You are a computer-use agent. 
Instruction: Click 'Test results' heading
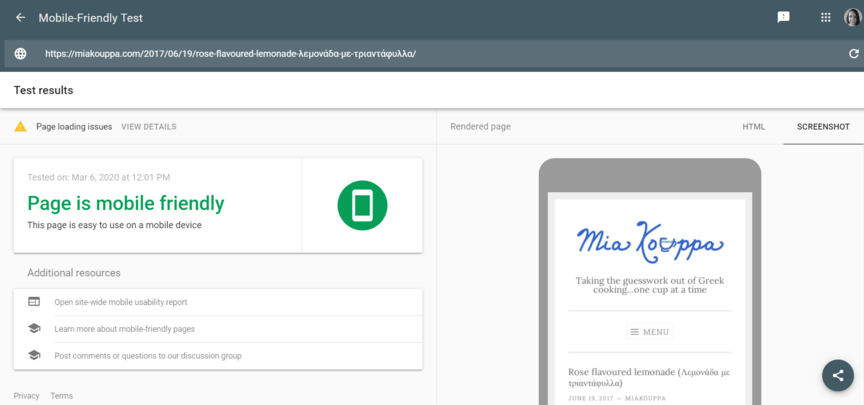43,90
